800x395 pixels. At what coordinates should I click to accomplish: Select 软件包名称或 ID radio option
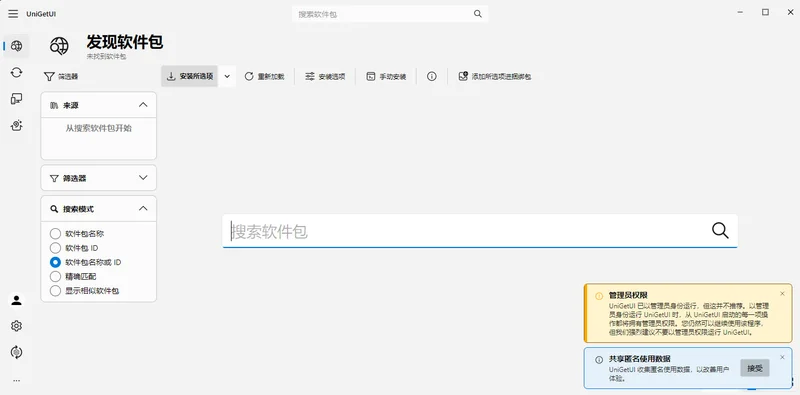coord(85,262)
